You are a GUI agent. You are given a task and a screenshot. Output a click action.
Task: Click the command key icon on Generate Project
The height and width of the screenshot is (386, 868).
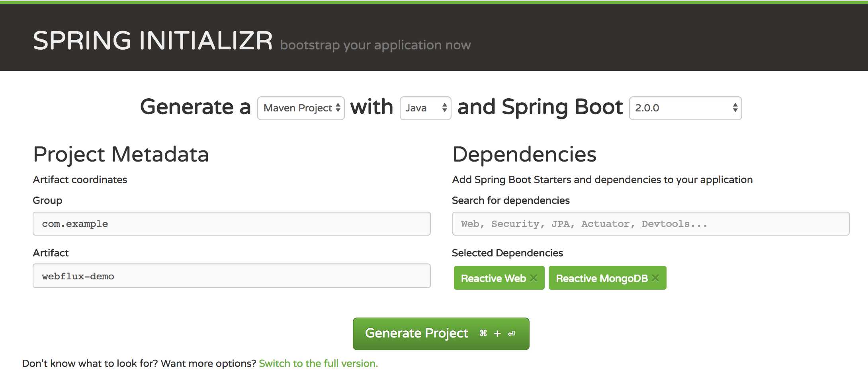pyautogui.click(x=483, y=333)
